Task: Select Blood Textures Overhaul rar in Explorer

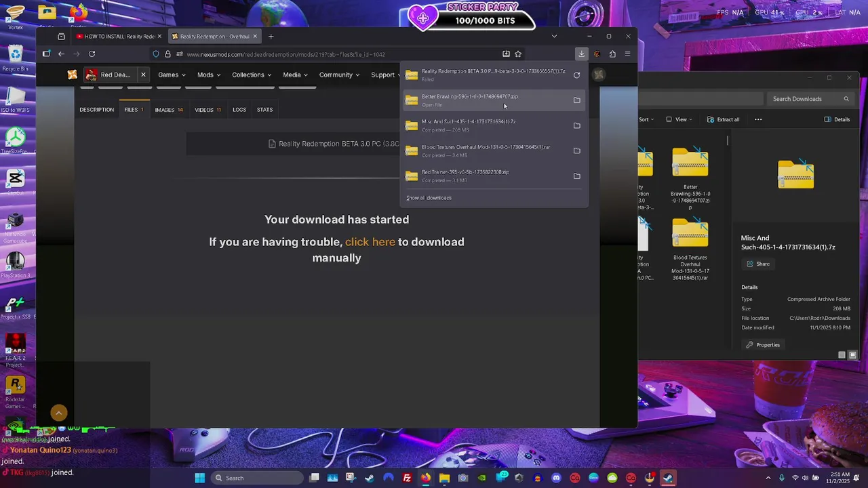Action: 690,249
